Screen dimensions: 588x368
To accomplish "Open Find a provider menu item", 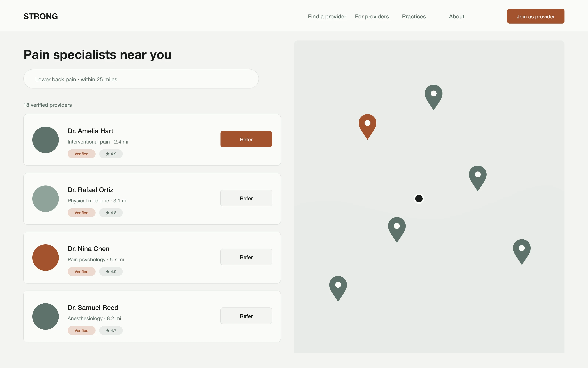I will (327, 17).
